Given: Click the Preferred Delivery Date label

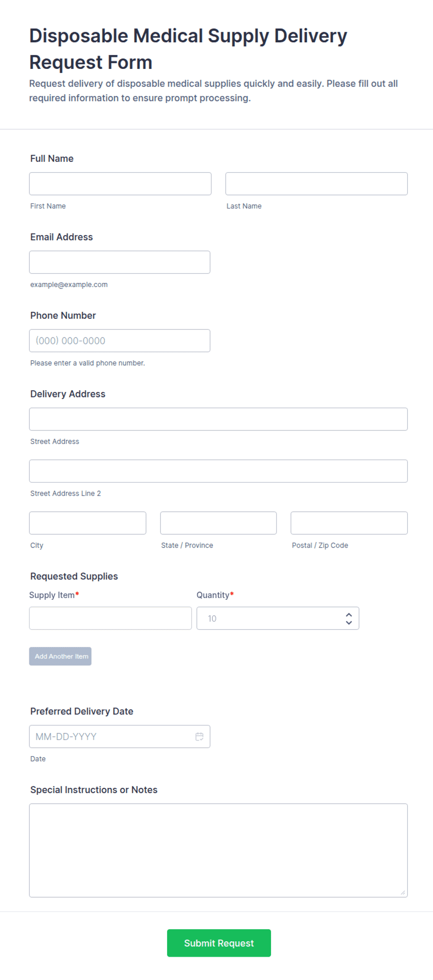Looking at the screenshot, I should [82, 711].
